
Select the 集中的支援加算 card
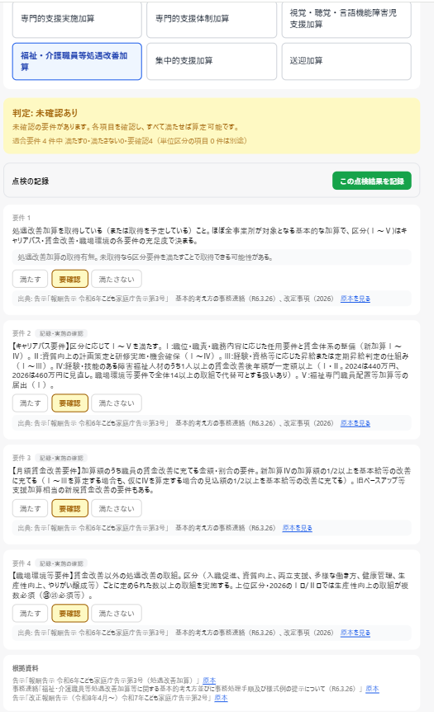click(212, 61)
